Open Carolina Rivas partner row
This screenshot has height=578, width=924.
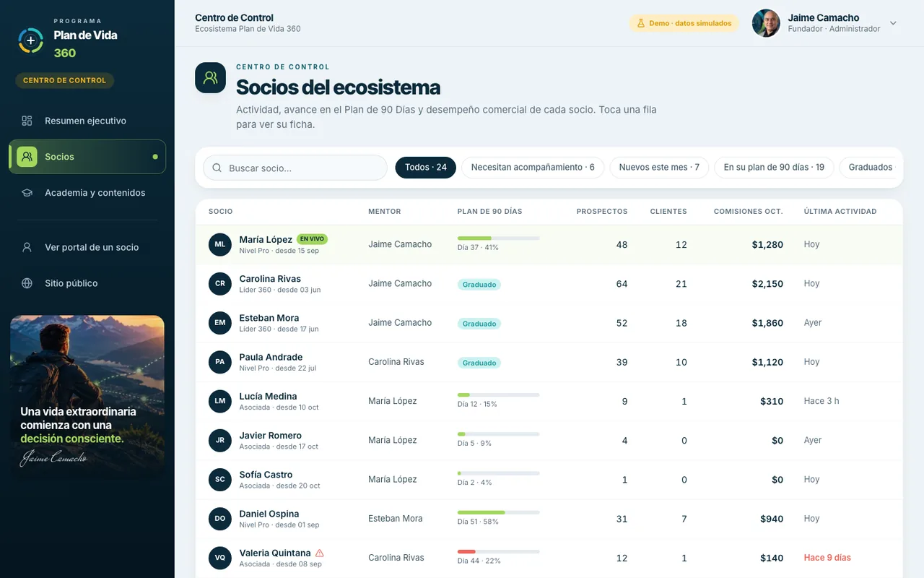point(549,284)
